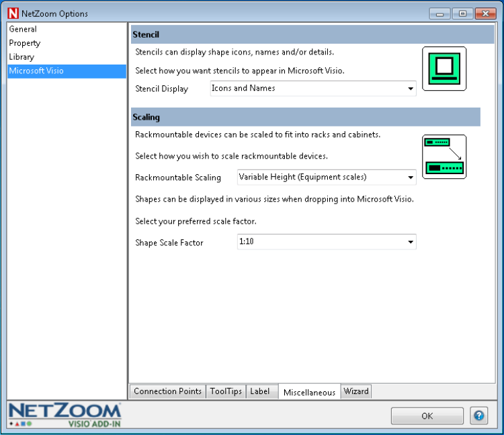Minimize the NetZoom Options window

(439, 14)
